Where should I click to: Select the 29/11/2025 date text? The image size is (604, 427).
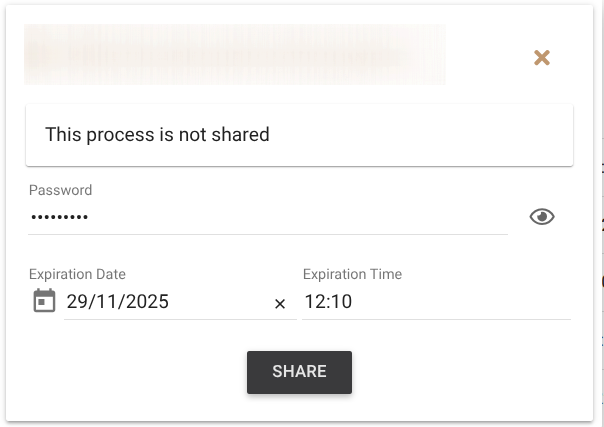118,302
